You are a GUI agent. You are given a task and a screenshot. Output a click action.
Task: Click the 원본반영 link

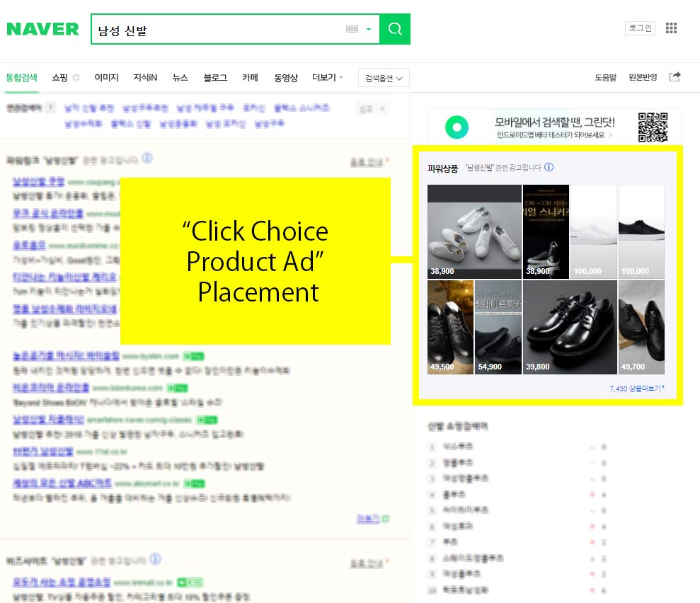tap(643, 77)
